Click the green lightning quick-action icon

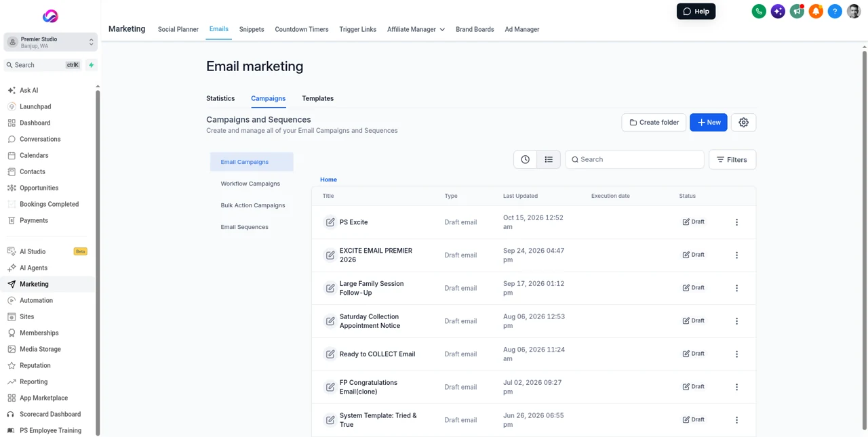pos(92,65)
